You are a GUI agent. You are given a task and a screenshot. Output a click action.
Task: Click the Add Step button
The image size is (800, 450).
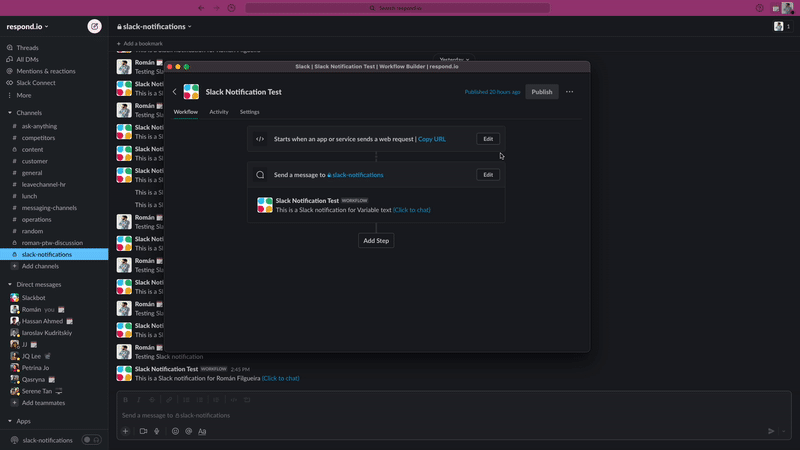[x=376, y=240]
